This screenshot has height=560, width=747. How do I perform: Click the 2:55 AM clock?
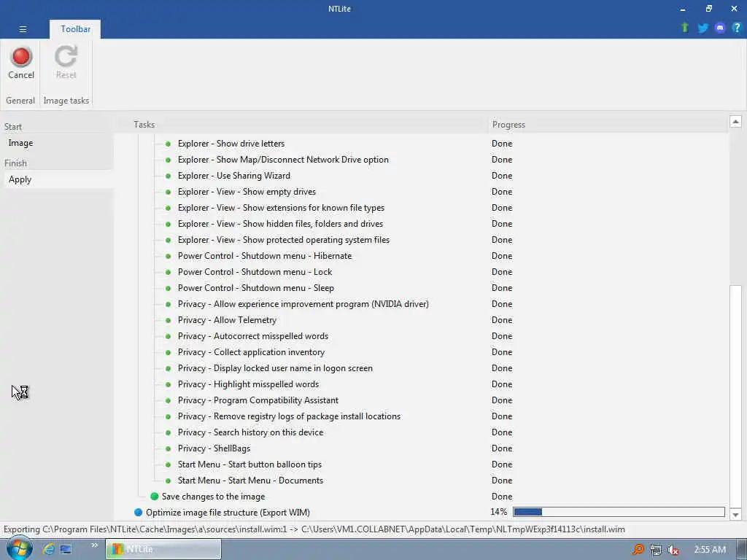[710, 550]
